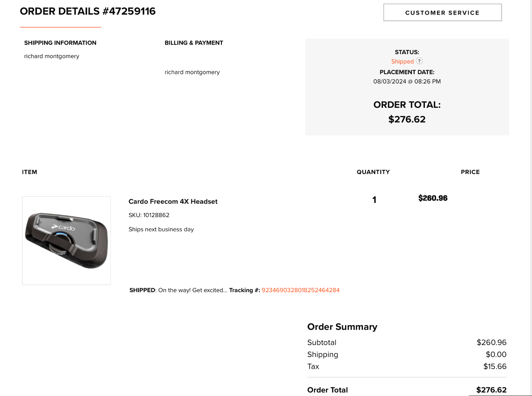Click the Billing & Payment heading
This screenshot has width=532, height=396.
(x=194, y=43)
